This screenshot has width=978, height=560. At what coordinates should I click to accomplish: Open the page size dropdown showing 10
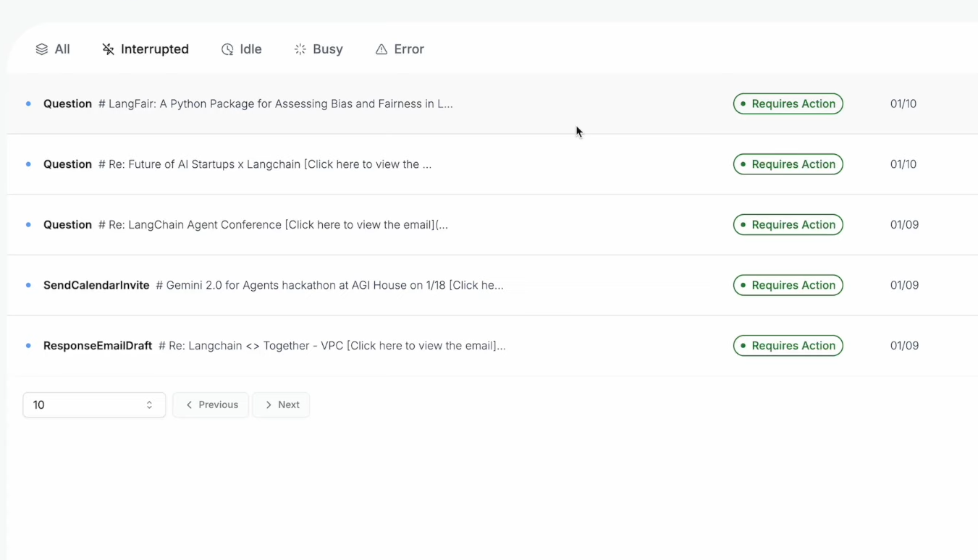coord(94,405)
